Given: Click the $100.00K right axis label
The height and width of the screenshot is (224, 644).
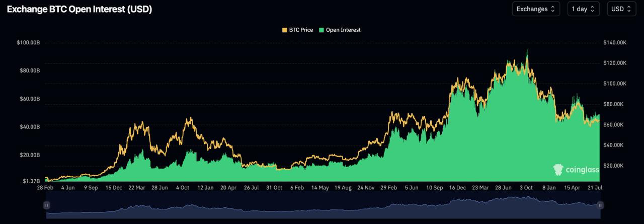Looking at the screenshot, I should pos(615,84).
